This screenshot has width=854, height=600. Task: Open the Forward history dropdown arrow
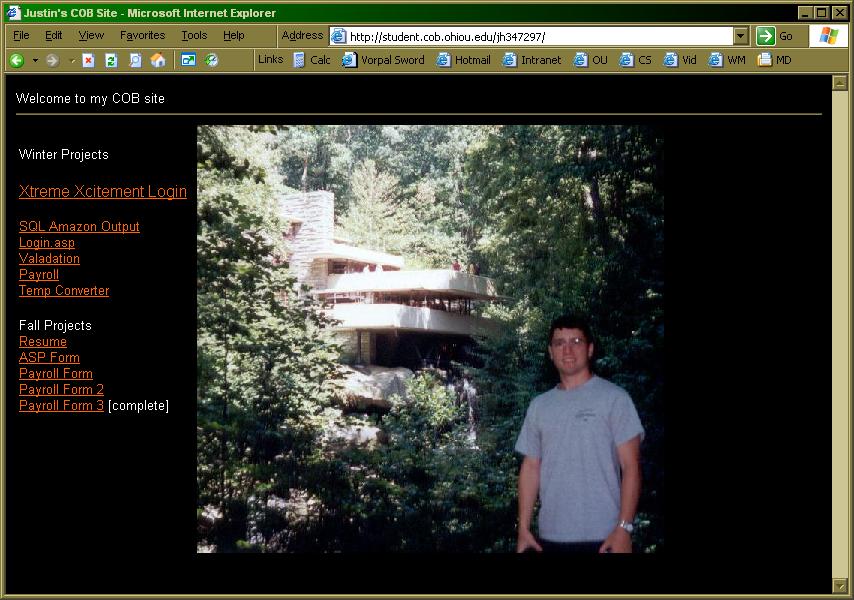pyautogui.click(x=72, y=60)
